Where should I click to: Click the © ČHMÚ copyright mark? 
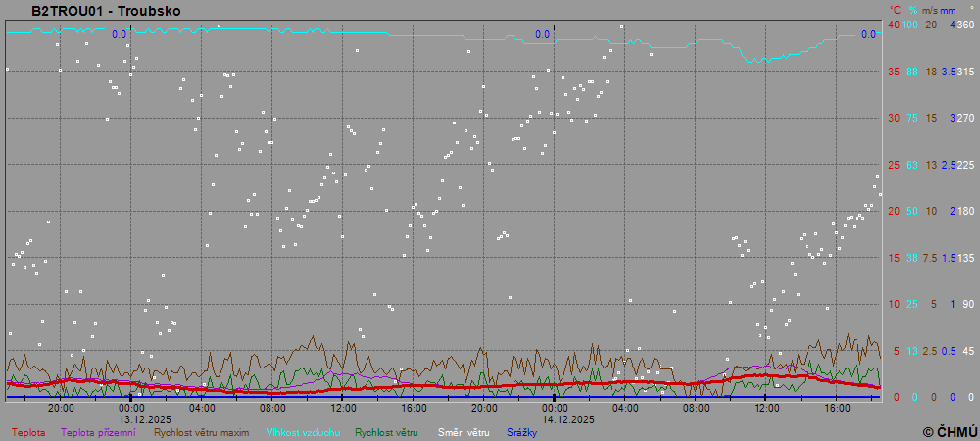coord(950,431)
